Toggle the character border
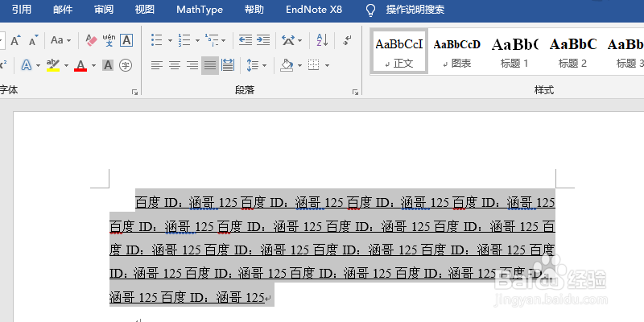This screenshot has width=644, height=322. pyautogui.click(x=126, y=40)
